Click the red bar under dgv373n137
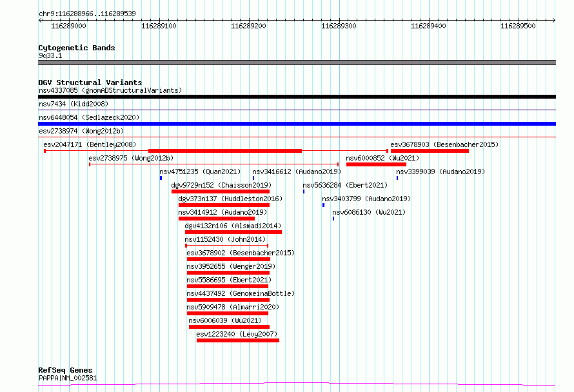Screen dimensions: 574x392 click(224, 205)
